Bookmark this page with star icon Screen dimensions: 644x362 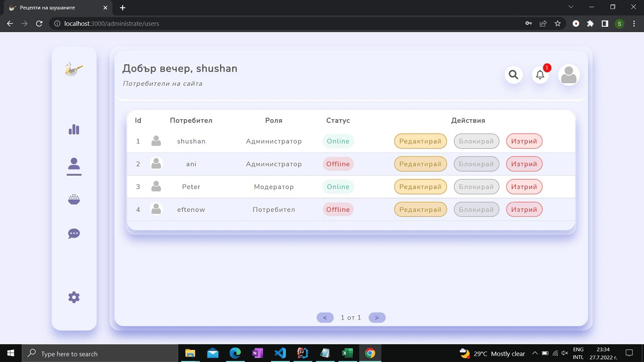[x=558, y=24]
